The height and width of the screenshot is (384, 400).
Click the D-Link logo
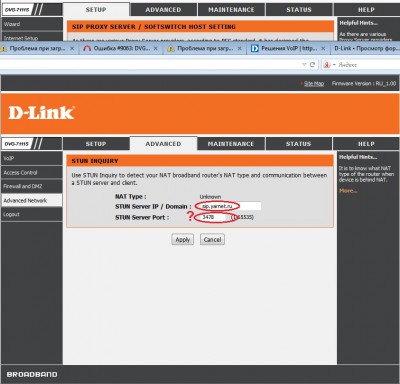[41, 113]
